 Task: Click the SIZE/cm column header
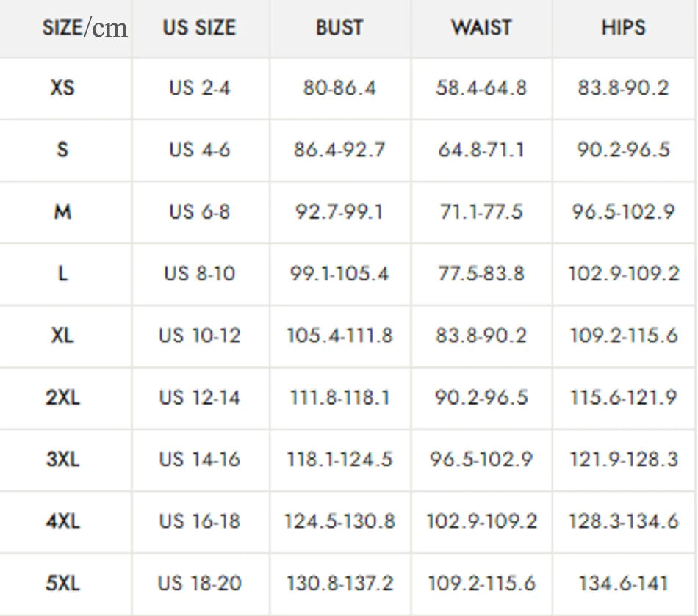(x=84, y=28)
